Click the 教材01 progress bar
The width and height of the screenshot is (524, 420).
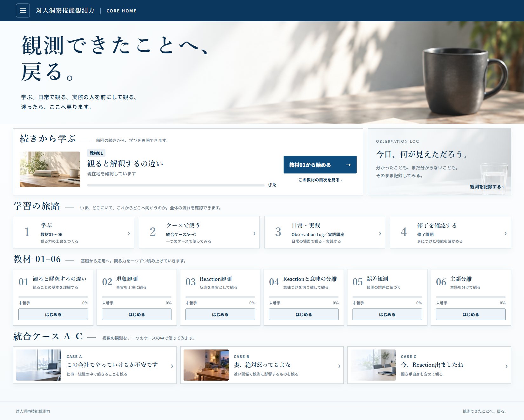click(x=176, y=185)
